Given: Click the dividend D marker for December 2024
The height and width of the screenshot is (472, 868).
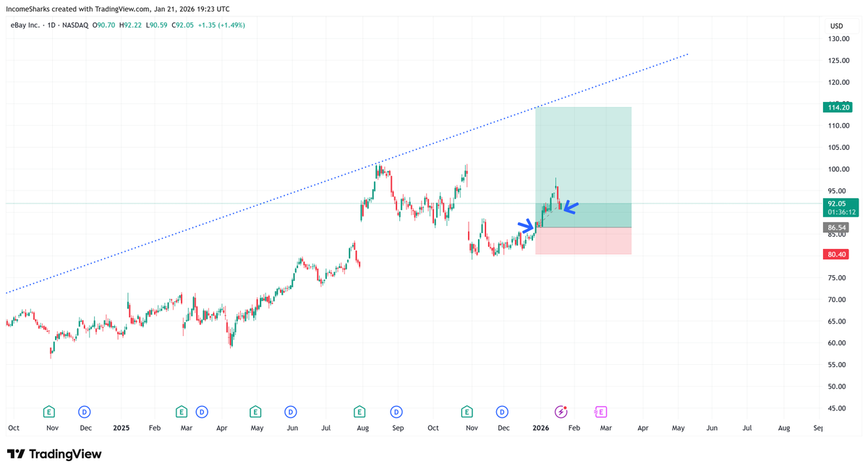Looking at the screenshot, I should click(x=85, y=412).
